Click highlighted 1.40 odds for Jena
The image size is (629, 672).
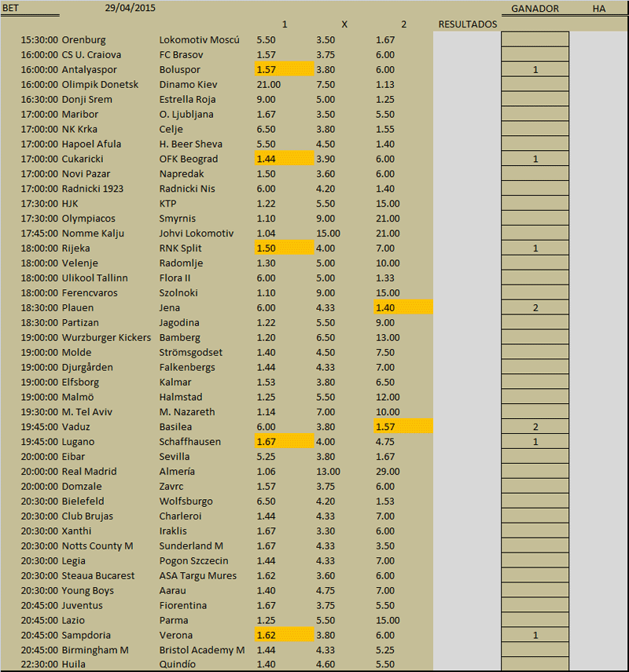click(403, 307)
